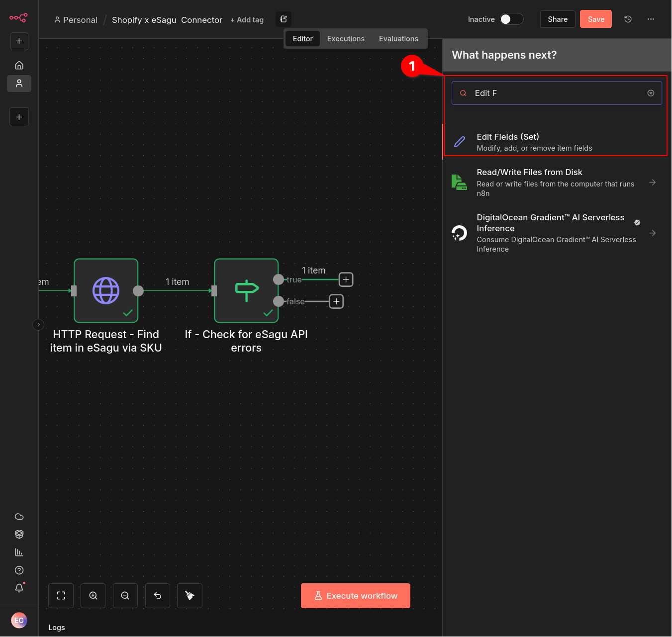Screen dimensions: 672x637
Task: Open the cloud icon in sidebar
Action: (19, 517)
